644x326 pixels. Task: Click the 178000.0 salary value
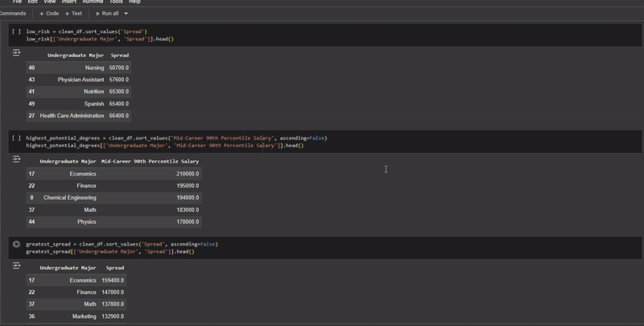pyautogui.click(x=188, y=221)
